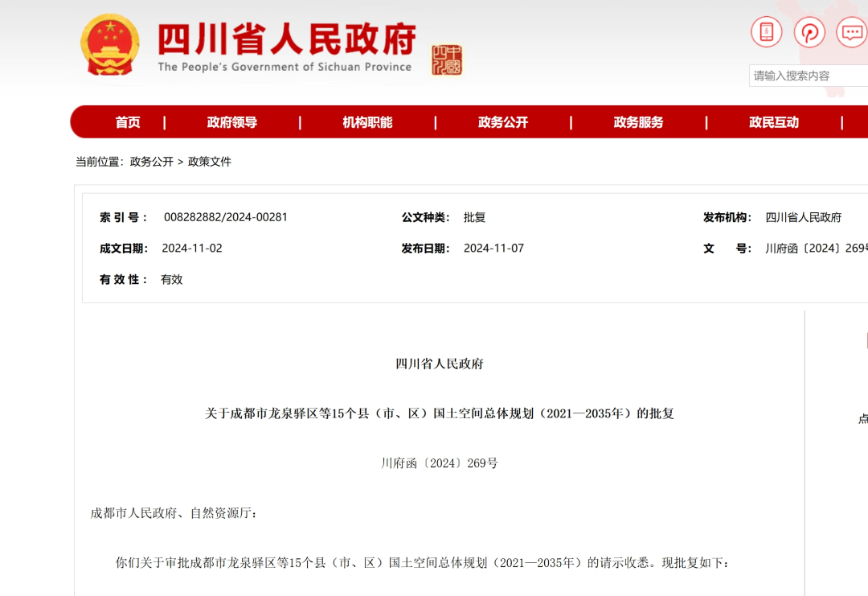This screenshot has height=596, width=868.
Task: Click the 文号 value in the info table
Action: 817,249
